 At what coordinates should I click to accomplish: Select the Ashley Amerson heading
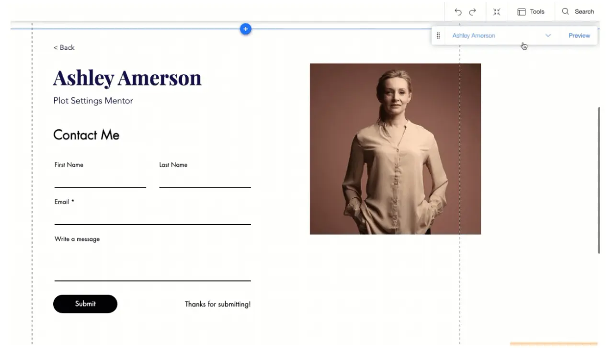pyautogui.click(x=127, y=78)
